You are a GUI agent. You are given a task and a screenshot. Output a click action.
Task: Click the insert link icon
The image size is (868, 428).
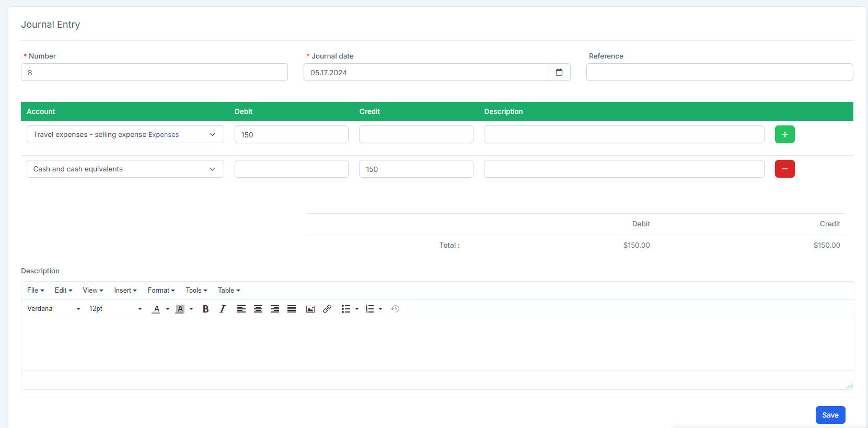click(x=327, y=309)
